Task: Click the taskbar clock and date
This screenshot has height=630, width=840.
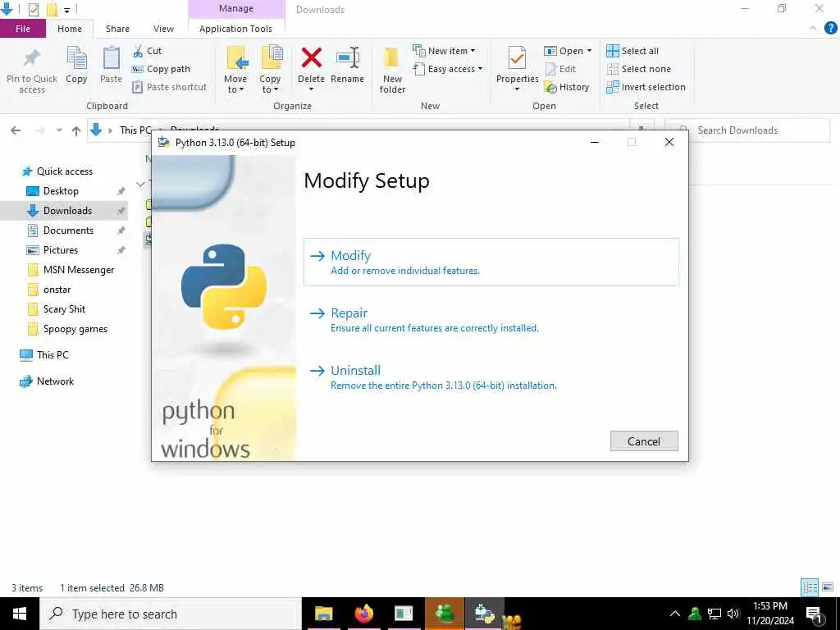Action: (x=769, y=614)
